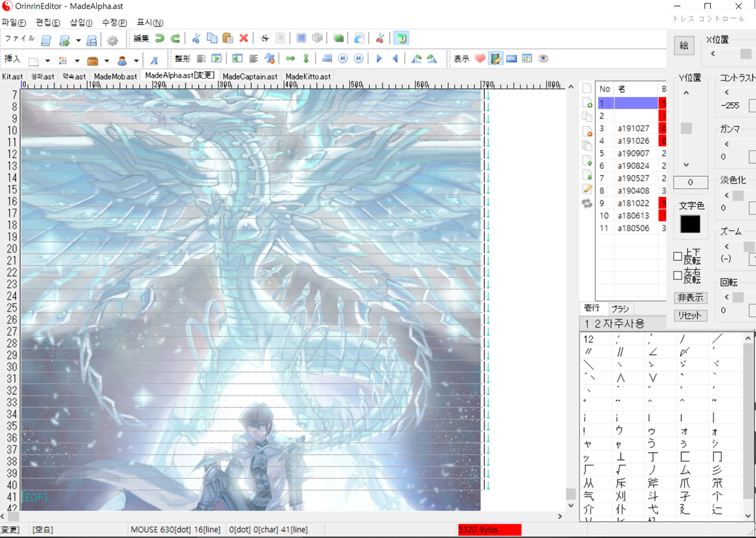Click the save file floppy icon

[x=91, y=40]
